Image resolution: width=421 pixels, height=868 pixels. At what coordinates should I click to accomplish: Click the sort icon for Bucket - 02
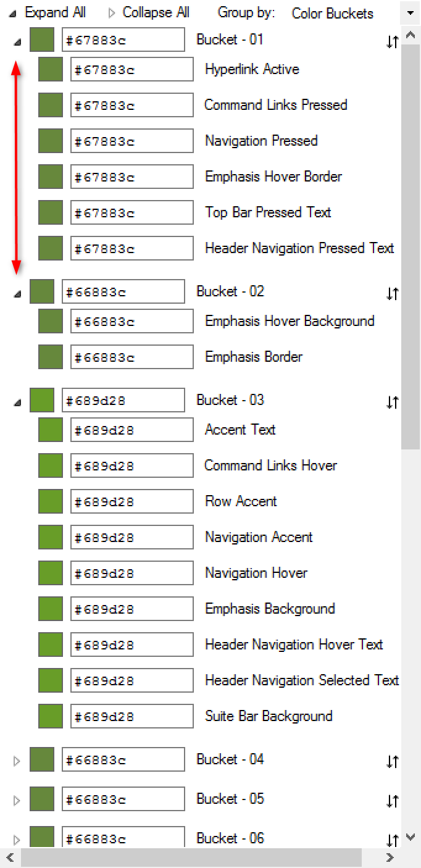tap(392, 294)
